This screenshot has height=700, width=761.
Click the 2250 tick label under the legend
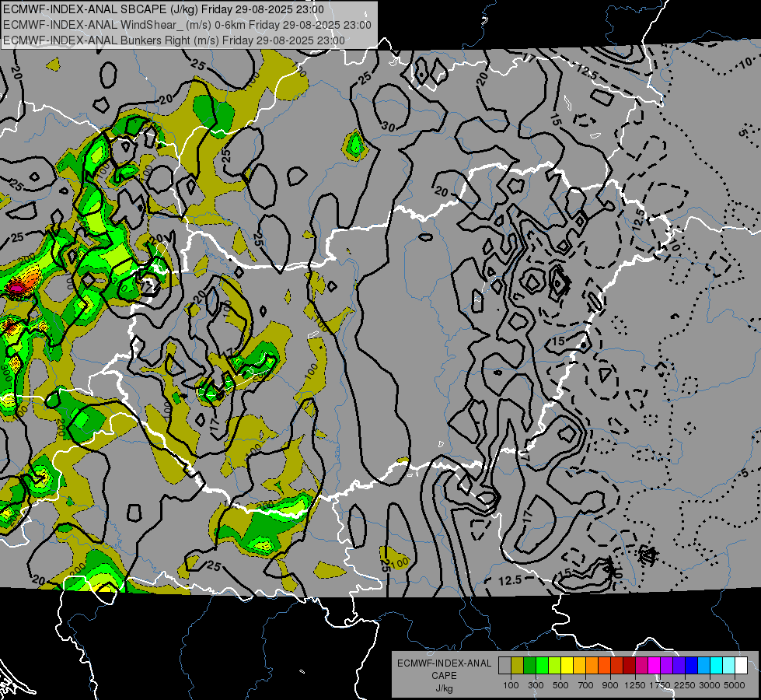[x=686, y=685]
